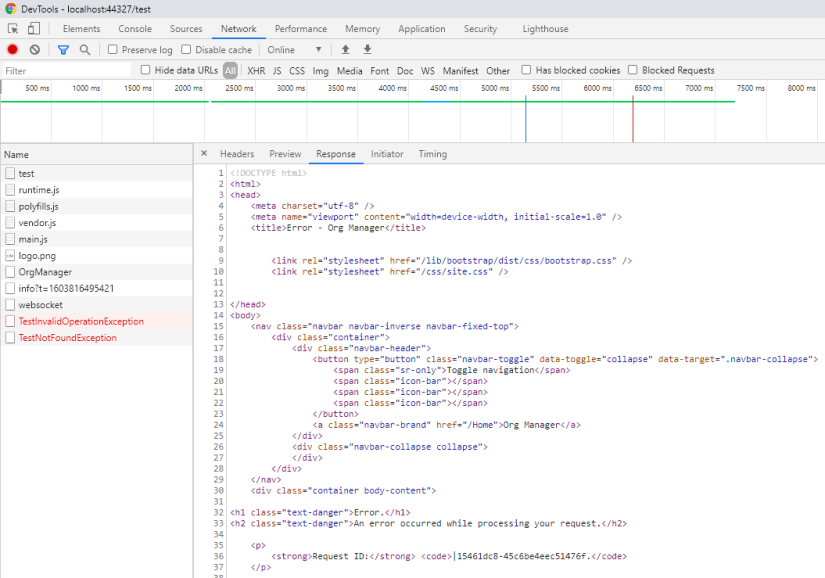This screenshot has width=825, height=578.
Task: Click the Chrome DevTools window icon
Action: (x=11, y=9)
